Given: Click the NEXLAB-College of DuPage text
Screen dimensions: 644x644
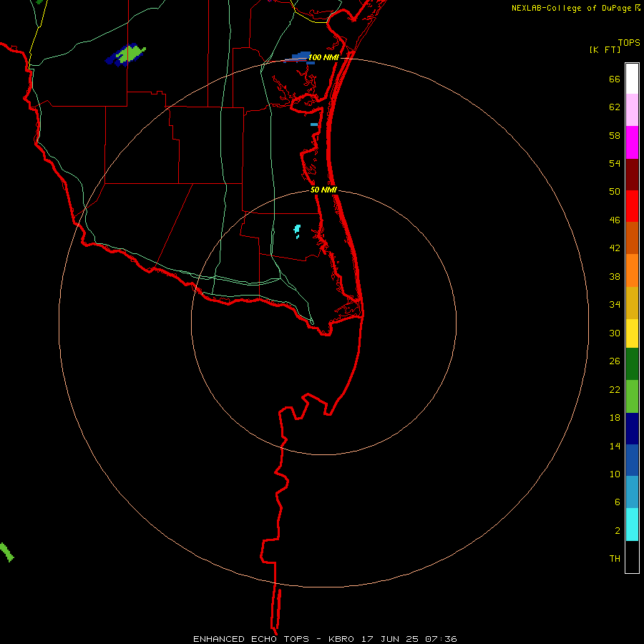Looking at the screenshot, I should [x=572, y=8].
